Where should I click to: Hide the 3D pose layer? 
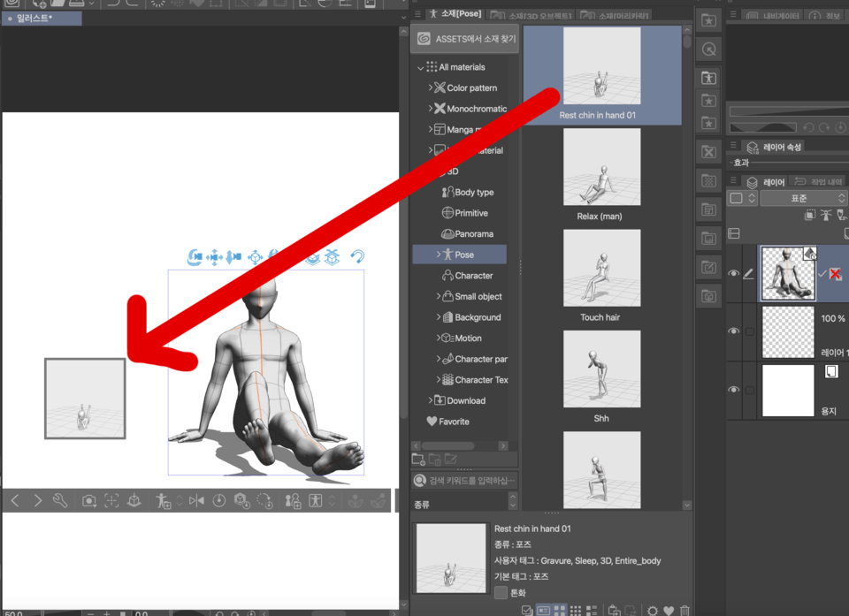pos(734,273)
